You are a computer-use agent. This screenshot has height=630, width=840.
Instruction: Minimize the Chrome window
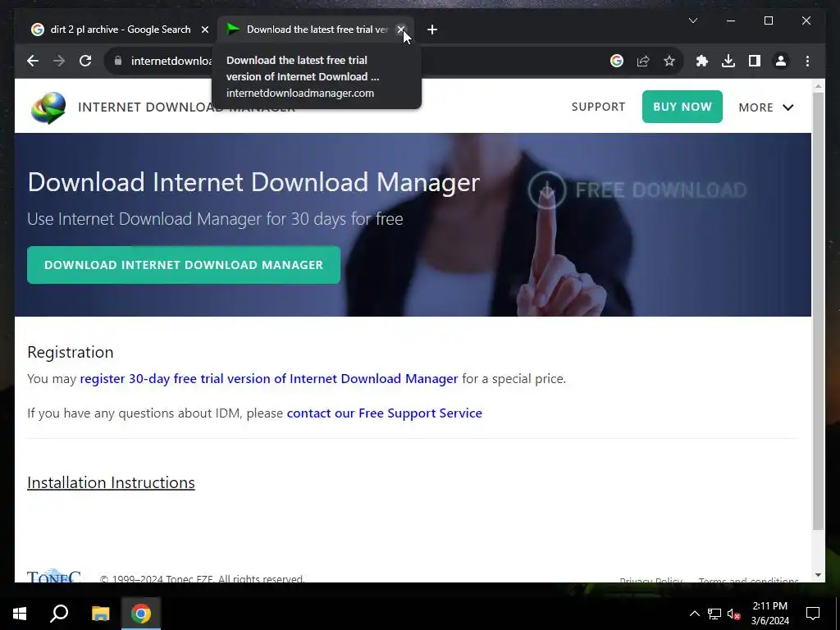(731, 21)
